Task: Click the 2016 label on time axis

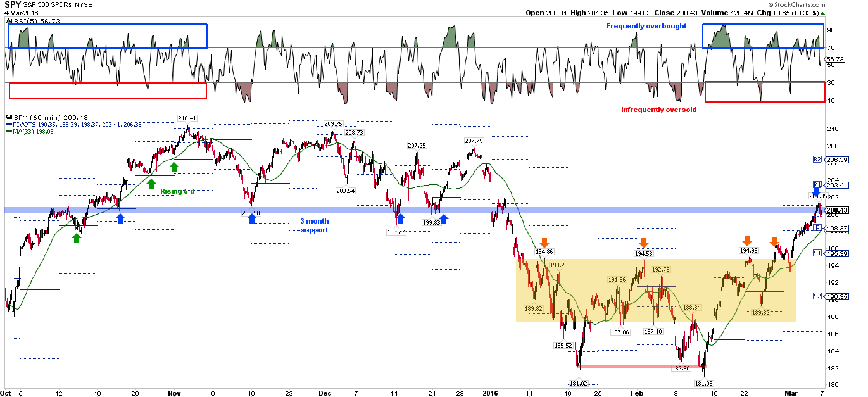Action: (x=491, y=393)
